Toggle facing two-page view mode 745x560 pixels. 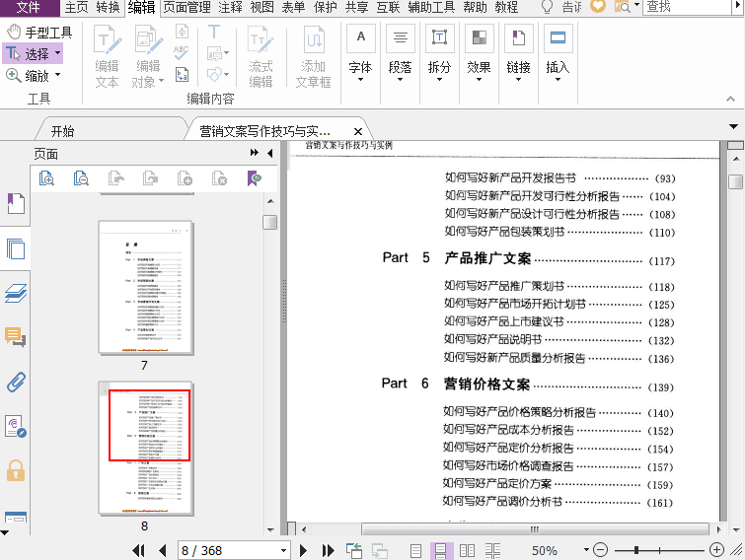(x=467, y=550)
